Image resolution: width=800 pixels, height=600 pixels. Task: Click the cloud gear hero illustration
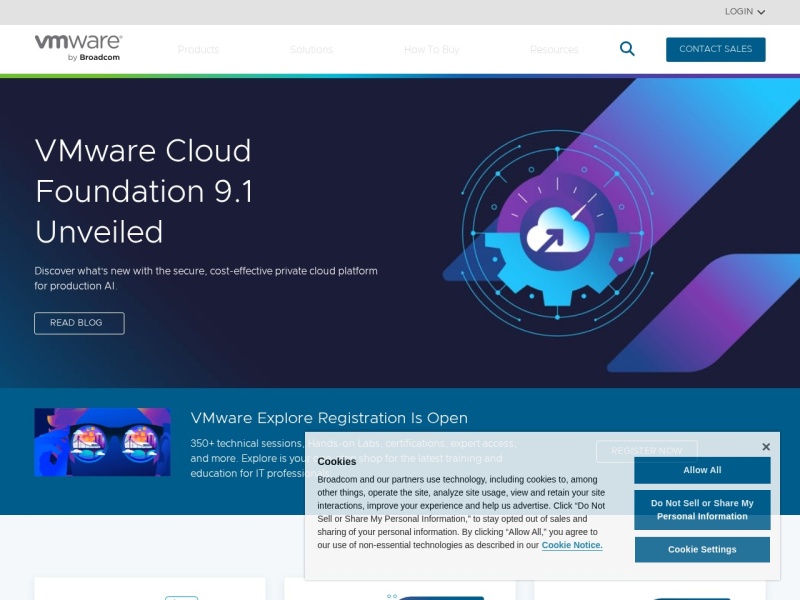[557, 233]
